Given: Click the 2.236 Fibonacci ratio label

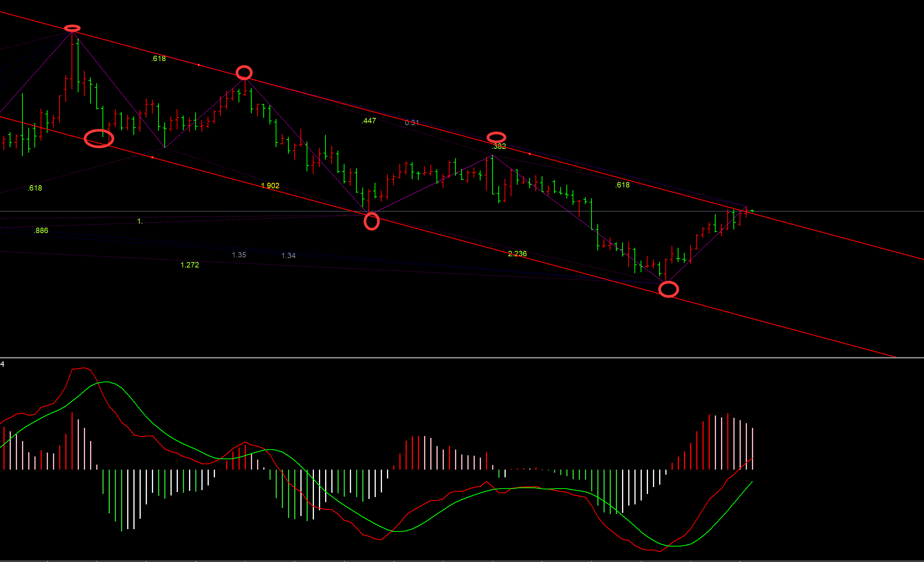Looking at the screenshot, I should (517, 254).
